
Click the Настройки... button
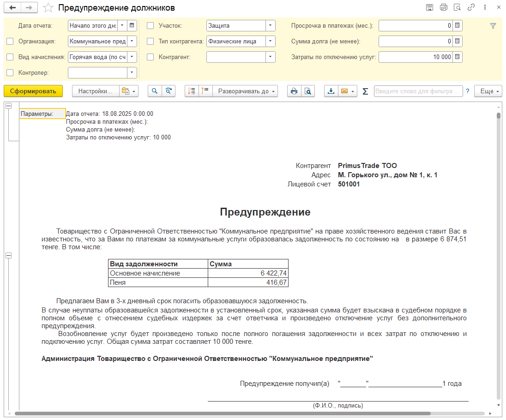tap(96, 91)
